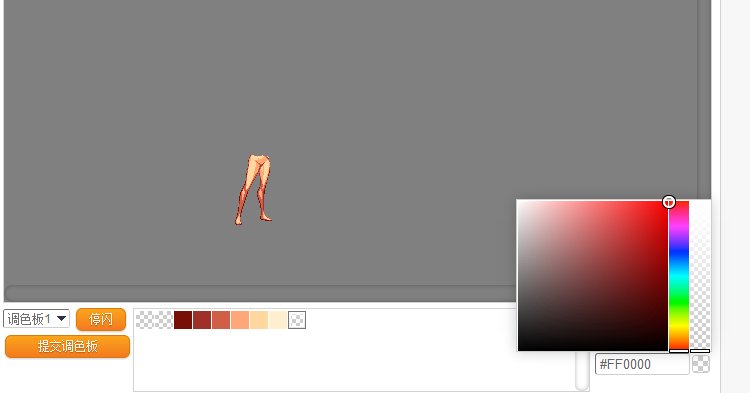Viewport: 750px width, 393px height.
Task: Select the pale cream palette swatch
Action: click(x=277, y=320)
